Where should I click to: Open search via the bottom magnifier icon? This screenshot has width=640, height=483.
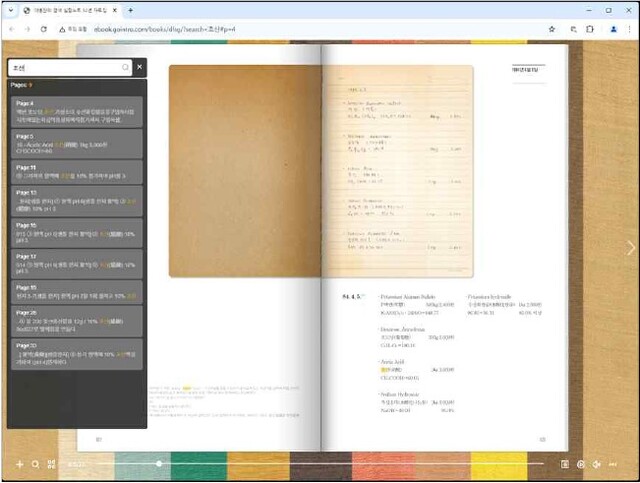coord(36,464)
